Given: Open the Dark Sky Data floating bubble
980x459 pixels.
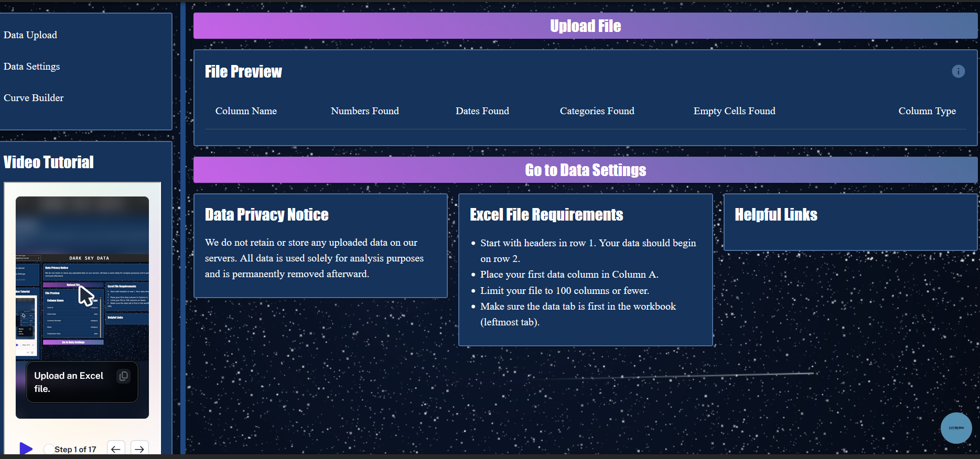Looking at the screenshot, I should point(956,428).
